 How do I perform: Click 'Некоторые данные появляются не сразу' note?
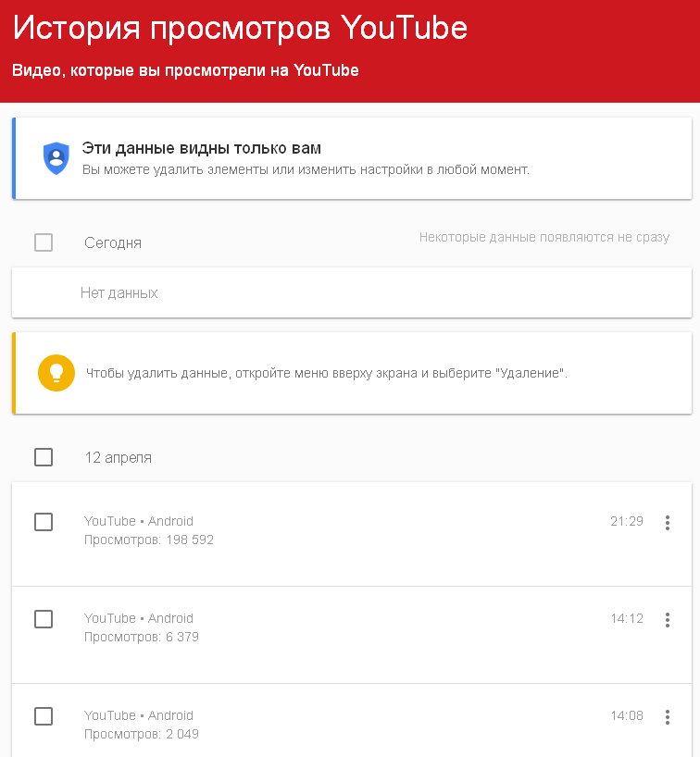click(x=544, y=237)
